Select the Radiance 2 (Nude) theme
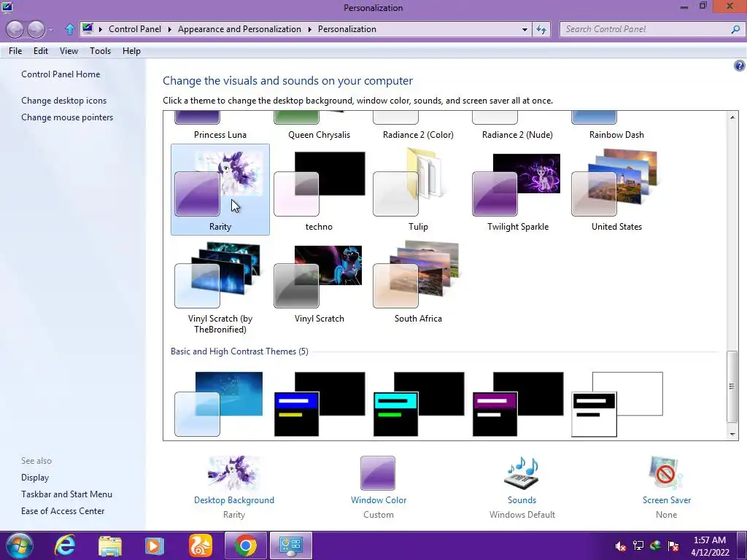747x560 pixels. (x=517, y=126)
